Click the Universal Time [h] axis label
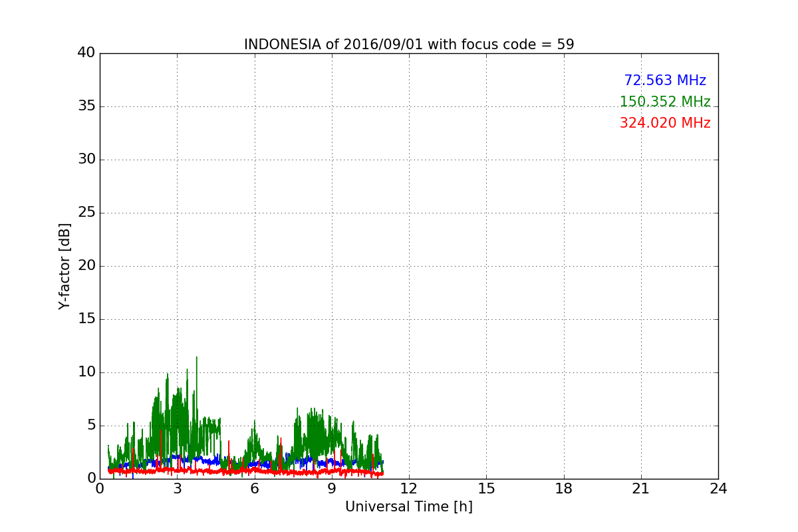The image size is (798, 532). pyautogui.click(x=409, y=507)
